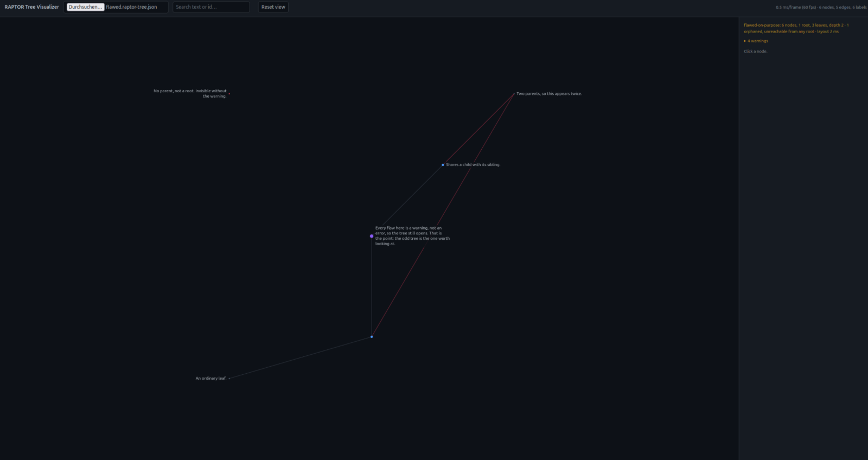The height and width of the screenshot is (460, 868).
Task: Click the 'flawed.raptor-tree.json' file name
Action: (x=131, y=7)
